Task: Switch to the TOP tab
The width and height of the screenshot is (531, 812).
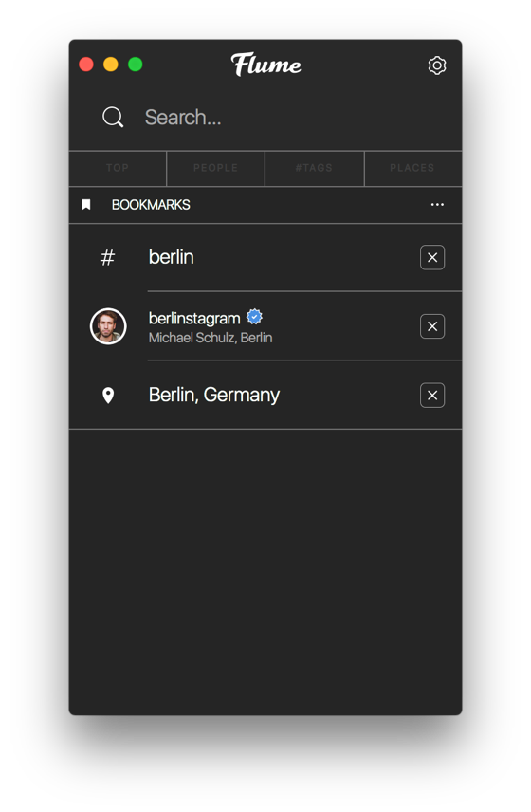Action: (118, 168)
